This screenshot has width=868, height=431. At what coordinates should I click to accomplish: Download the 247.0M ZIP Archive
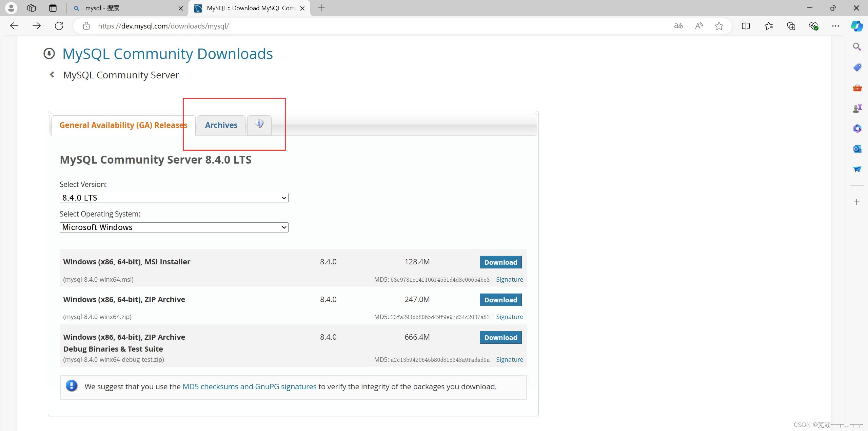[x=500, y=300]
